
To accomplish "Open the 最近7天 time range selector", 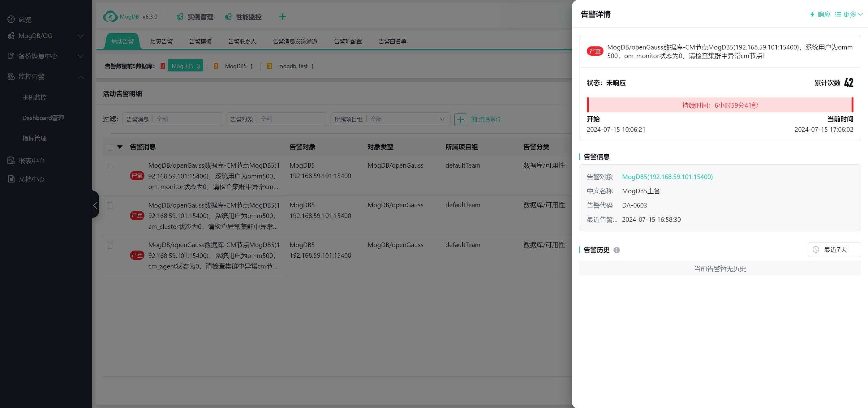I will coord(834,250).
